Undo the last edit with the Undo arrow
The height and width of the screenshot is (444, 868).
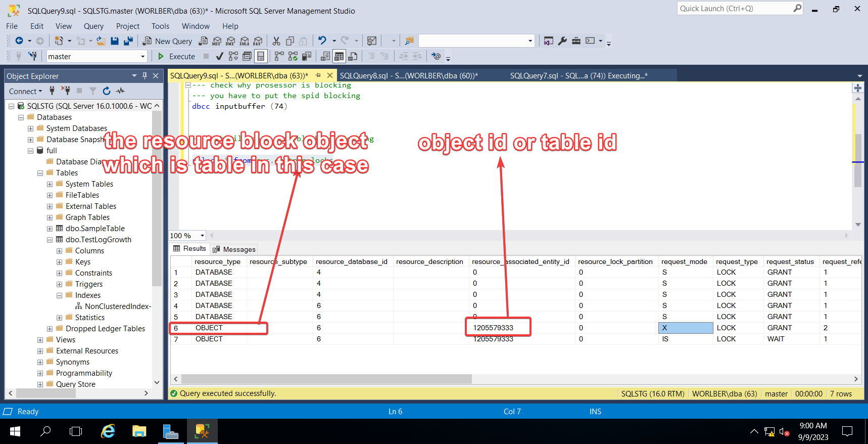tap(322, 41)
